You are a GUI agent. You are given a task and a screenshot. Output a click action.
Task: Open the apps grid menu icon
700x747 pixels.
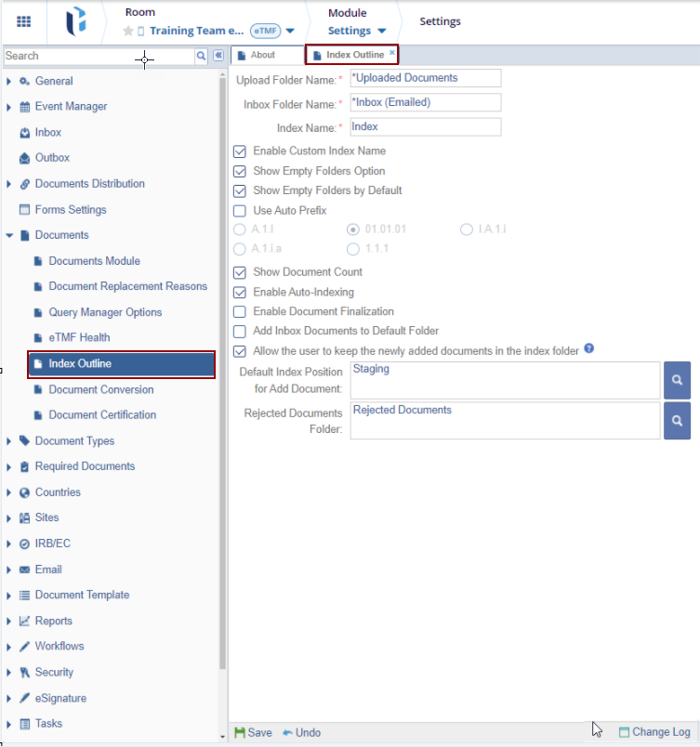(x=24, y=22)
